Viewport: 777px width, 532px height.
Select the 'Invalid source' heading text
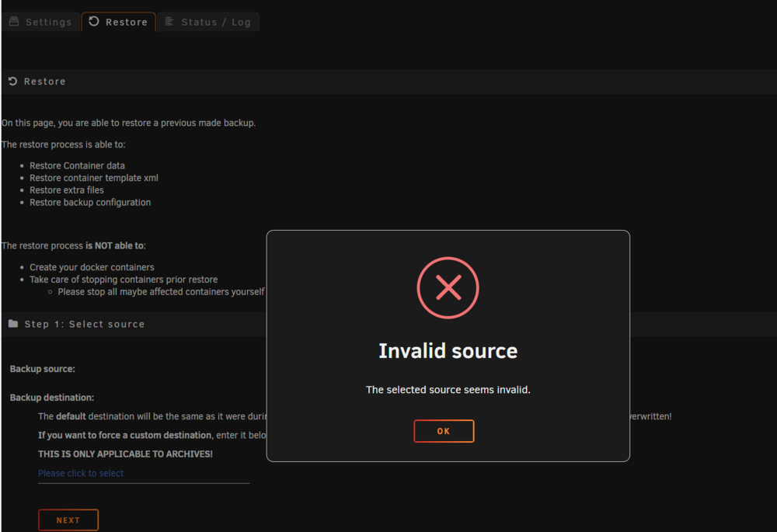[448, 351]
